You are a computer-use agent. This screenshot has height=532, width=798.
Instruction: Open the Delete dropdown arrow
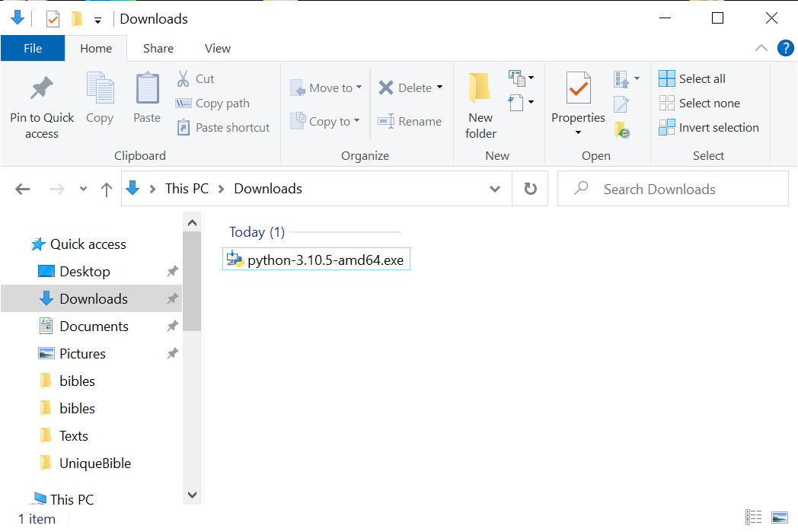439,88
